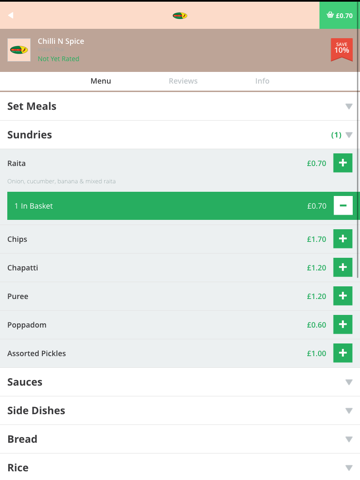Image resolution: width=360 pixels, height=480 pixels.
Task: Expand the Sauces category
Action: click(180, 382)
